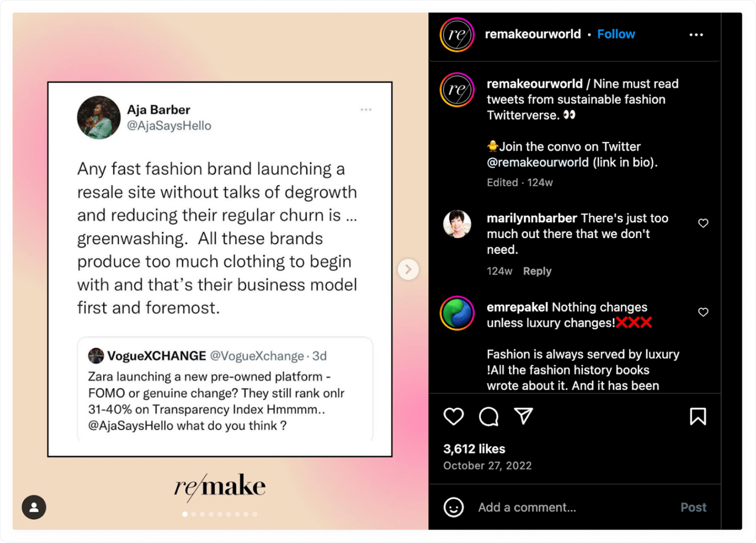Show tagged people icon on photo
756x543 pixels.
tap(34, 507)
